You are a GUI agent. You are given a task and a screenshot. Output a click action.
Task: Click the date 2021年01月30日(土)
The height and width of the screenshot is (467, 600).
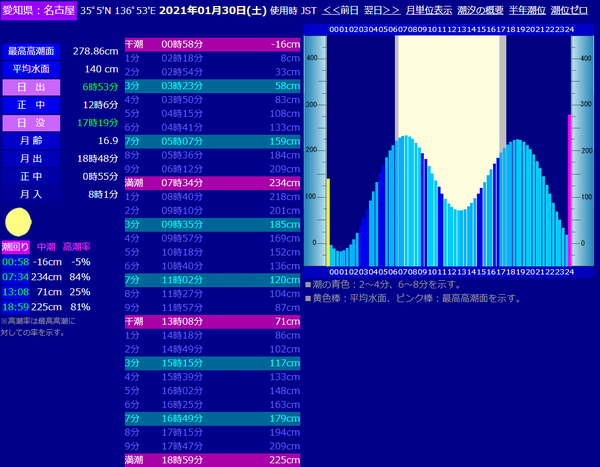point(213,10)
